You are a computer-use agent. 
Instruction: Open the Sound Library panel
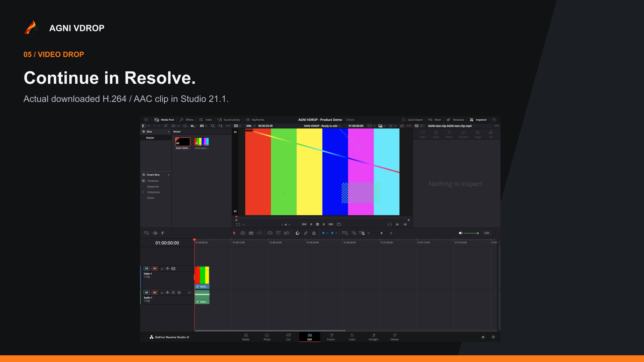tap(228, 120)
